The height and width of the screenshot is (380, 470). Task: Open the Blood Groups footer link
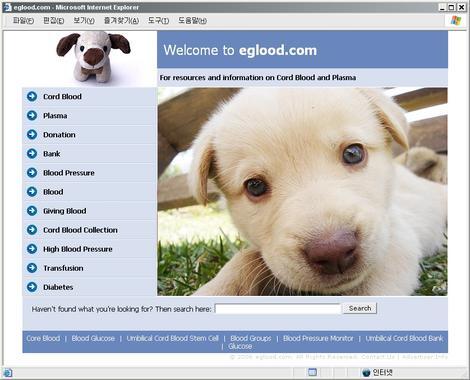[x=251, y=338]
